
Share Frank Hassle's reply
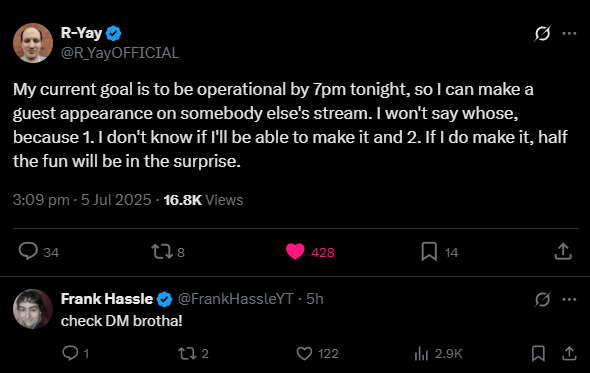pyautogui.click(x=569, y=353)
